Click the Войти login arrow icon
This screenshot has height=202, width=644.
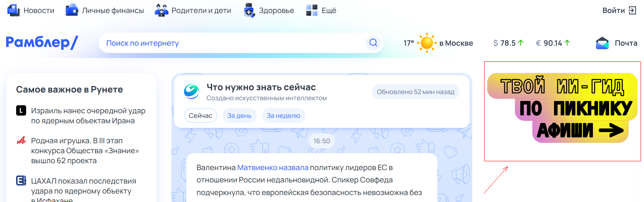point(632,10)
